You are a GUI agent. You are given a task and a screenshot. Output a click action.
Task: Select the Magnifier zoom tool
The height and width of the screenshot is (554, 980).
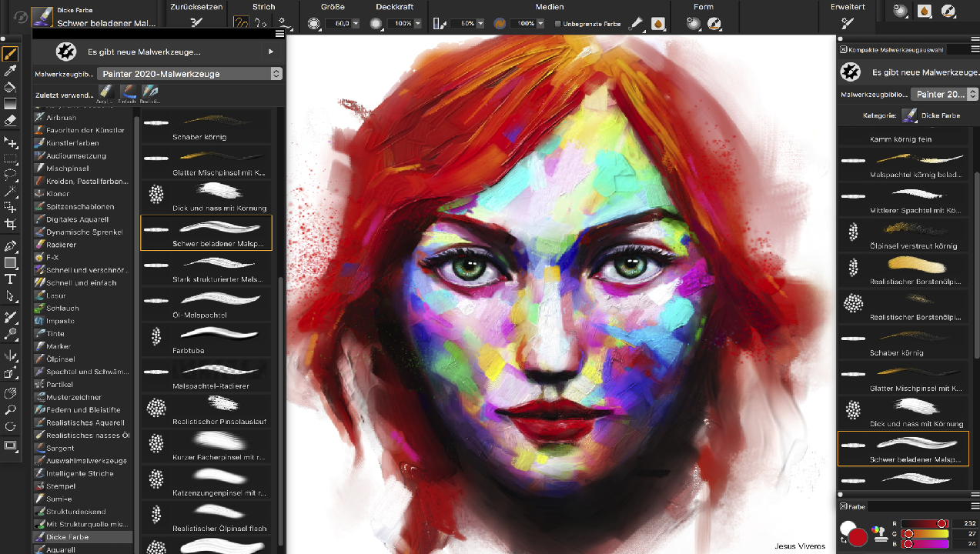point(10,410)
